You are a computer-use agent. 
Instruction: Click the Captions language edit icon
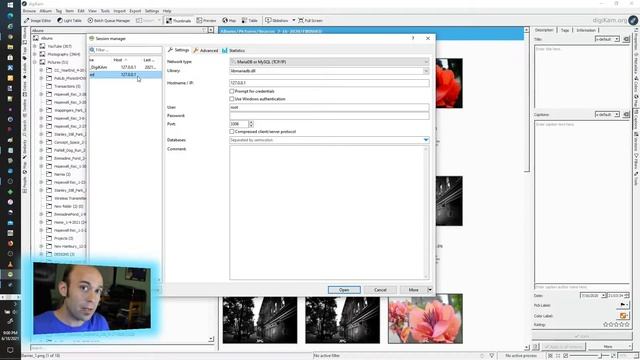point(626,115)
